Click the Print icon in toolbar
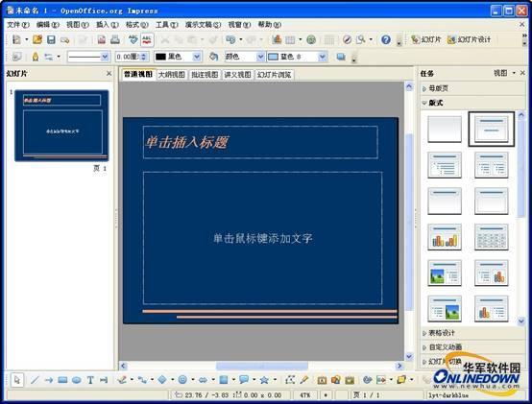Screen dimensions: 532x404 click(x=115, y=39)
